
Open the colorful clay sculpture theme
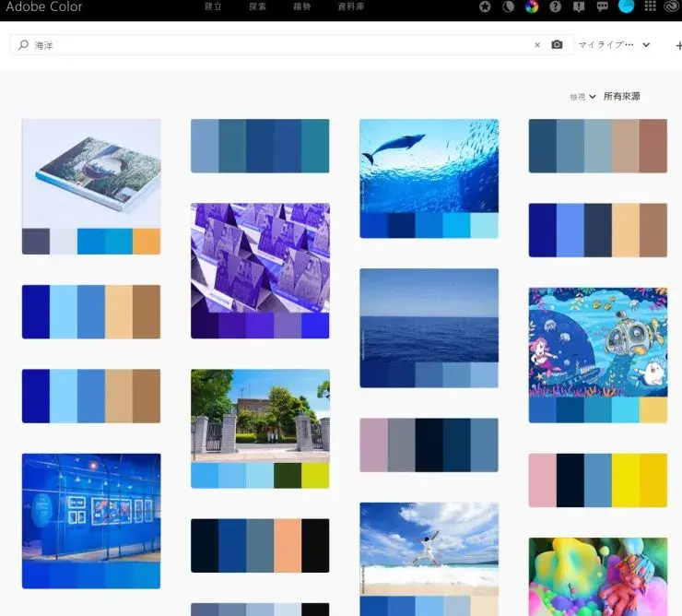point(597,577)
